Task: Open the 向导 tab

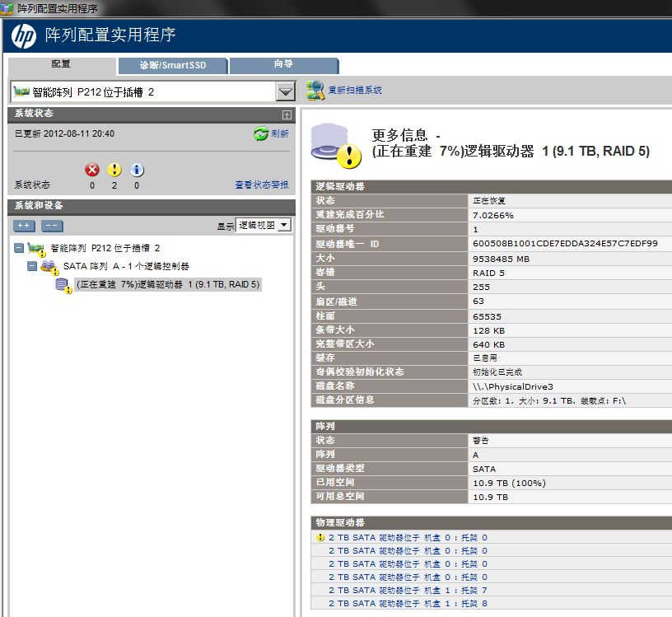Action: [284, 66]
